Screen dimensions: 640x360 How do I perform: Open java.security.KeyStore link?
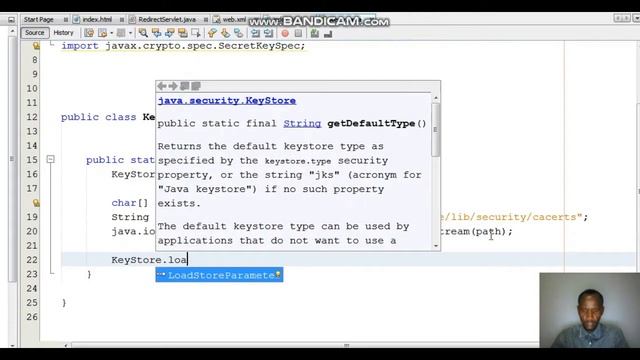point(227,100)
